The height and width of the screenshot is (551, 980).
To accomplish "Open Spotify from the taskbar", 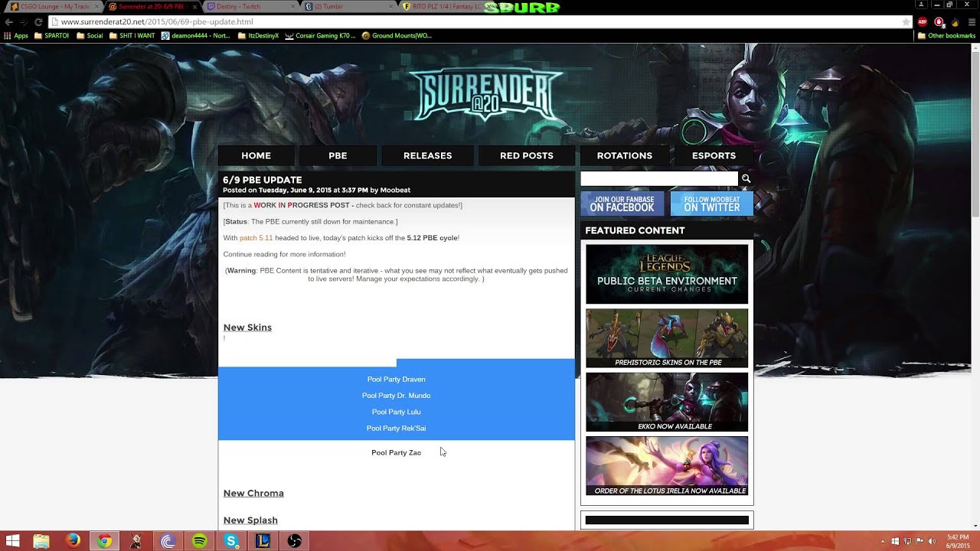I will 199,541.
